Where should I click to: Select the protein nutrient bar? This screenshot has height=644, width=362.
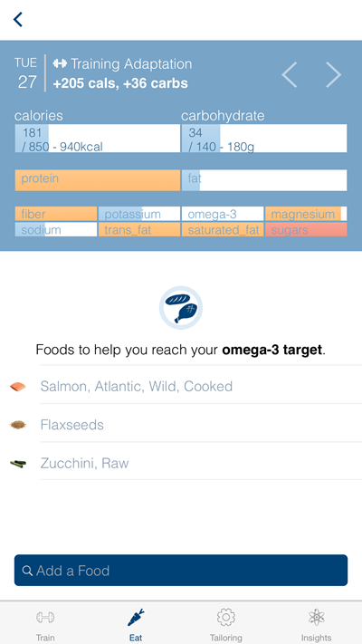pyautogui.click(x=98, y=180)
